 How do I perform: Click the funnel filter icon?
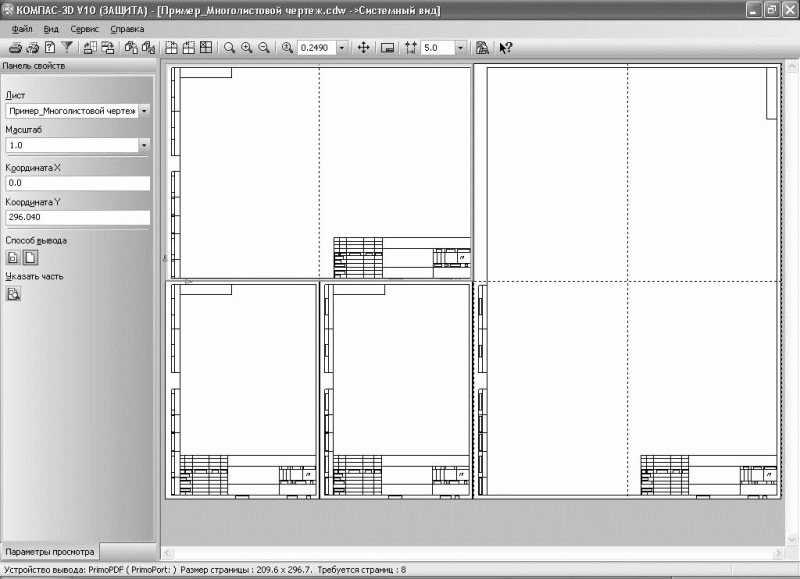coord(67,48)
